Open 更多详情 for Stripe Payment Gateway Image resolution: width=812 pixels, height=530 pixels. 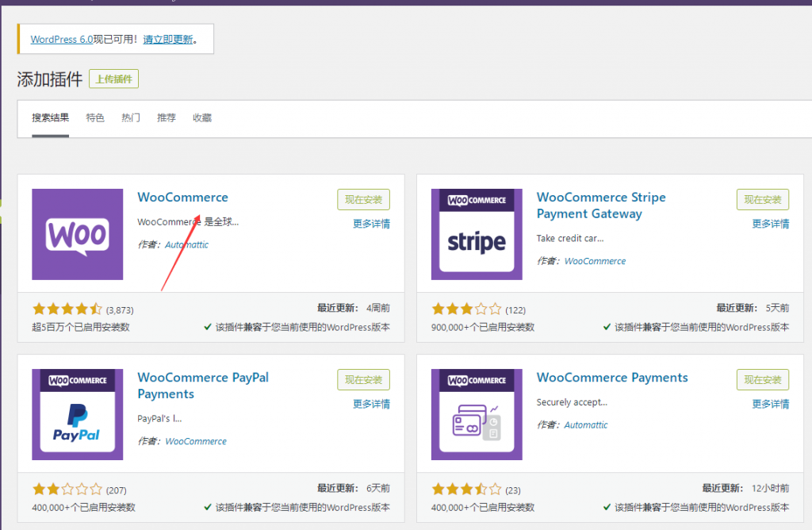pos(771,224)
